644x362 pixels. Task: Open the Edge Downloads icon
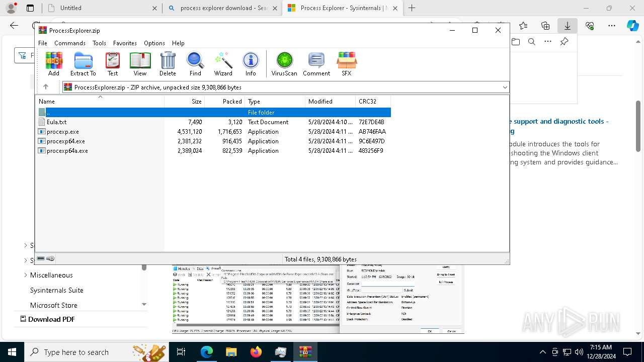click(x=567, y=26)
